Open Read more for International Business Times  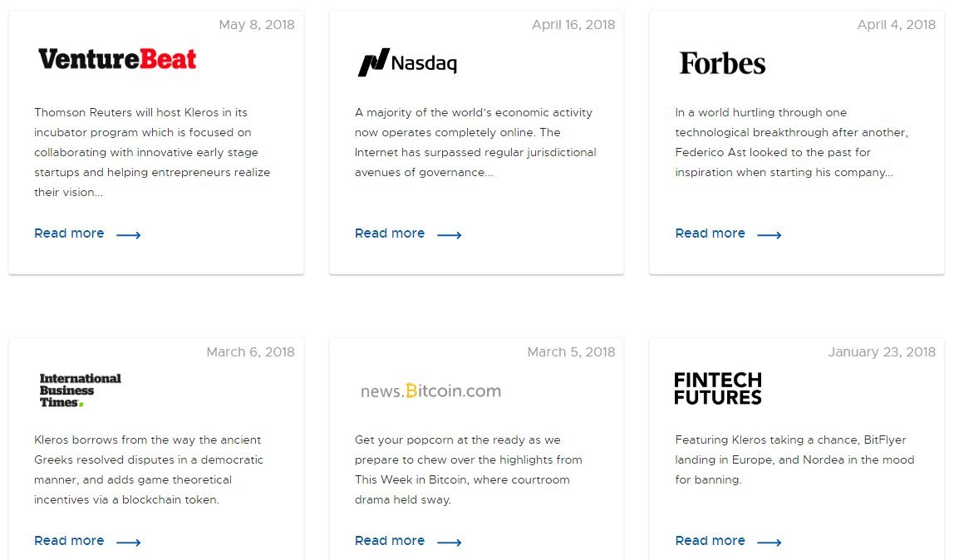pos(69,541)
